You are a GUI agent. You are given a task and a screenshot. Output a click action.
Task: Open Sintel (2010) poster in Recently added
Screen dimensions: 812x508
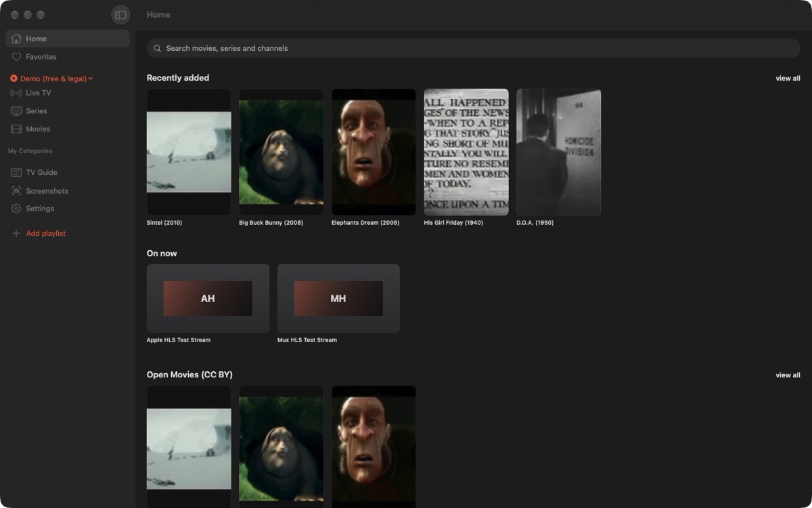click(x=189, y=152)
